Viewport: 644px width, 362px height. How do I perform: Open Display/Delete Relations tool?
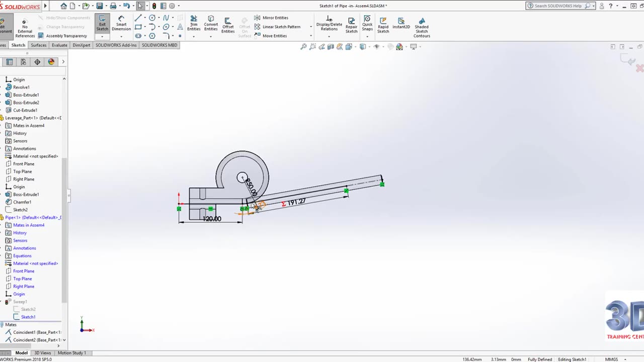(329, 23)
